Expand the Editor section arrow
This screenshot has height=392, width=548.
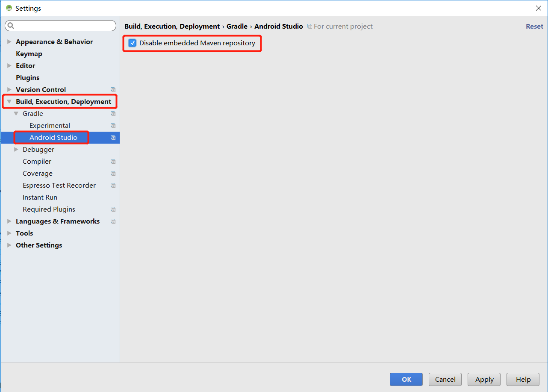9,66
